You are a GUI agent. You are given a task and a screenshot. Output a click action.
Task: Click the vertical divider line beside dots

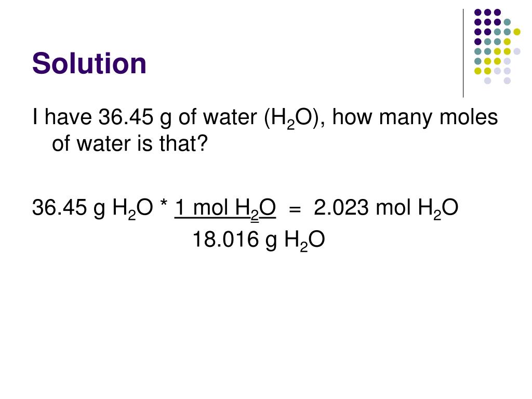[463, 54]
